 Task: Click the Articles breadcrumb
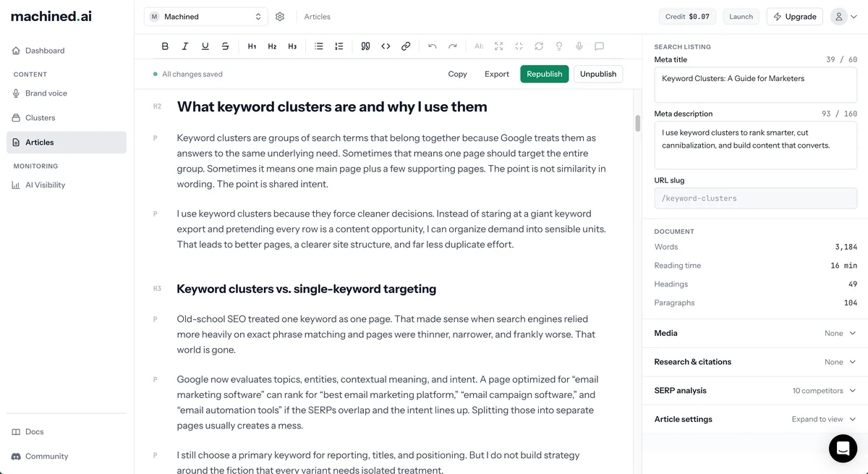(317, 17)
